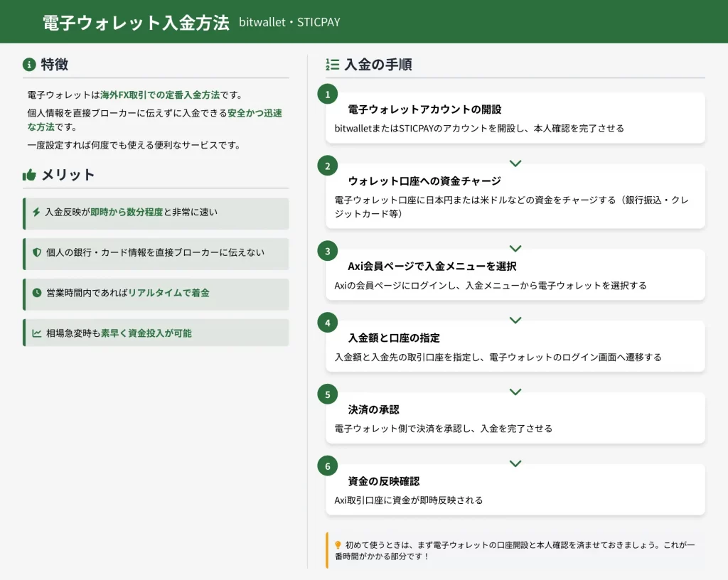Click the info icon beside 特徴 heading
Screen dimensions: 728x580
tap(29, 65)
